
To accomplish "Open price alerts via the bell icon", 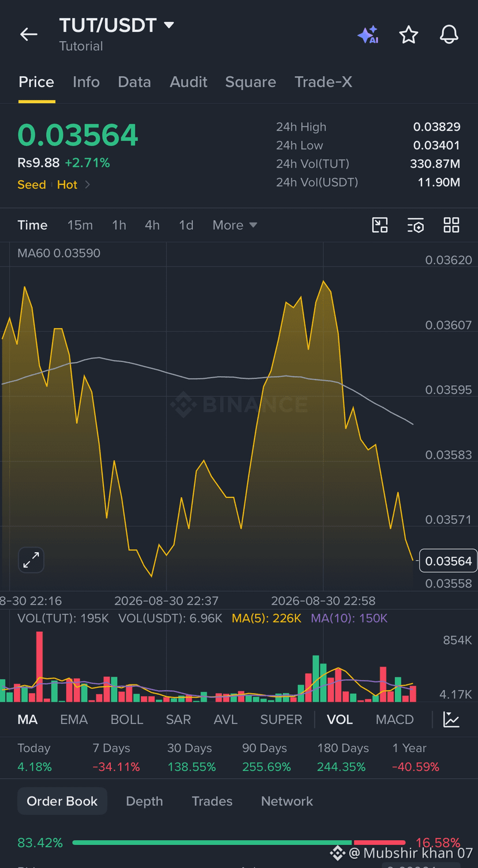I will click(449, 35).
